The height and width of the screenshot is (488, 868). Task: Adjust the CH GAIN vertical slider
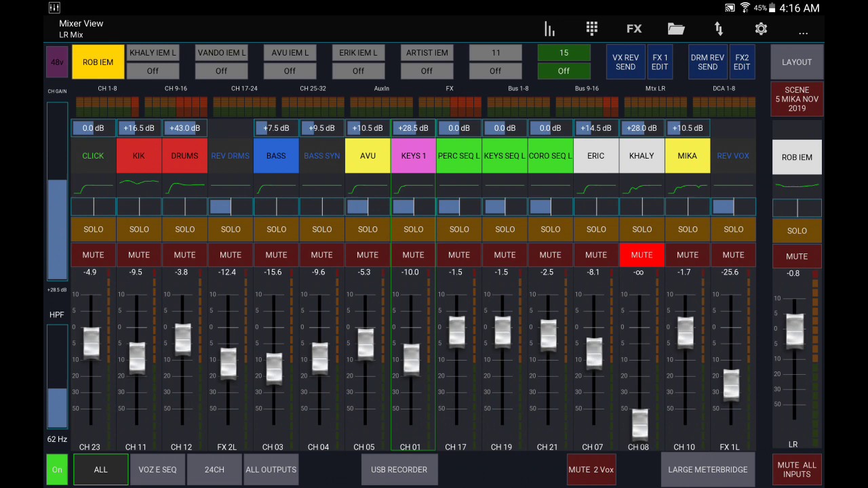pos(57,191)
